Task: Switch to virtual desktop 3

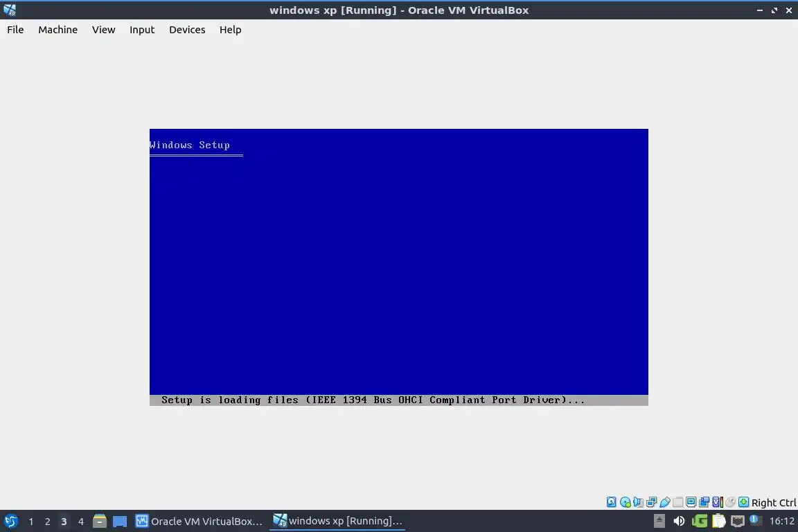Action: tap(64, 522)
